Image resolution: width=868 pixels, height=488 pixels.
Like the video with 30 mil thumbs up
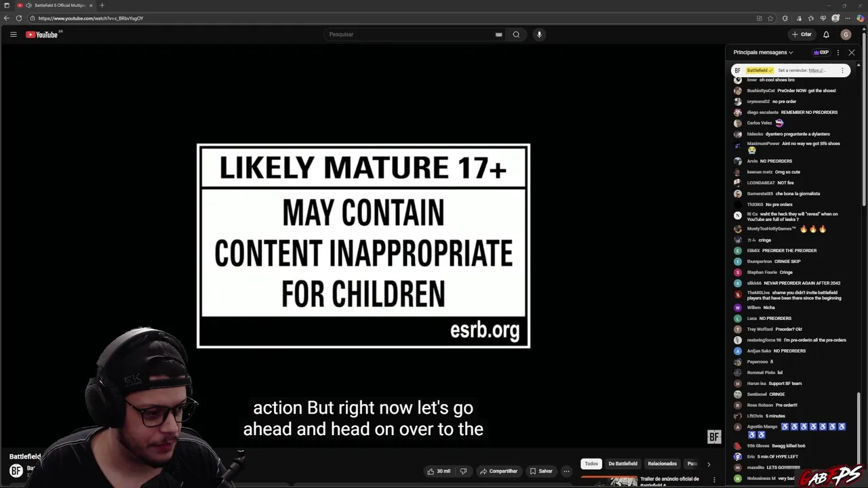(439, 471)
